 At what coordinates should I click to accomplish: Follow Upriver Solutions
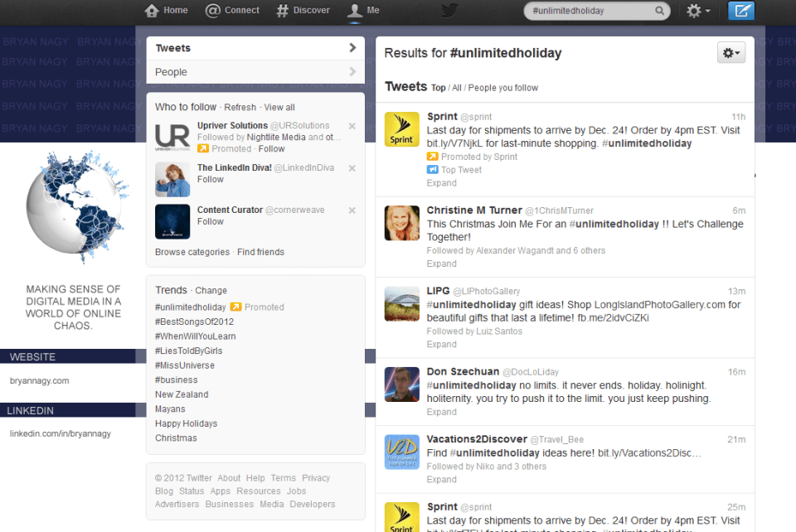271,149
